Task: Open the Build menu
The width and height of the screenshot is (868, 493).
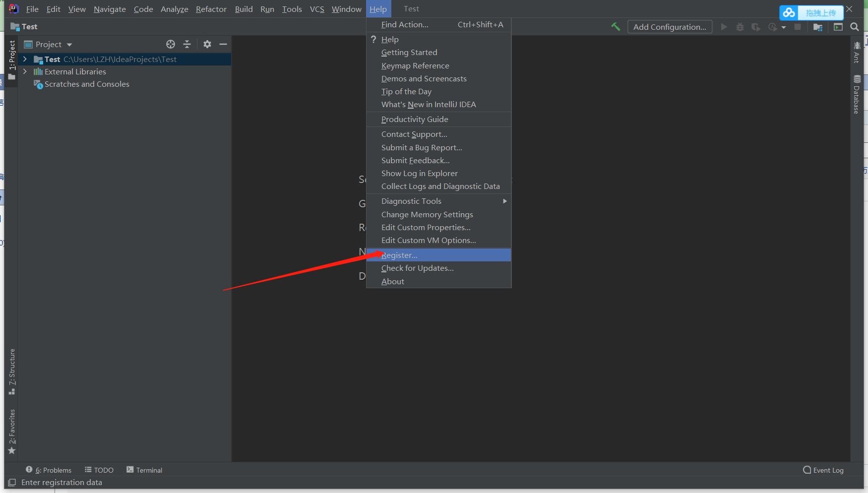Action: click(x=244, y=9)
